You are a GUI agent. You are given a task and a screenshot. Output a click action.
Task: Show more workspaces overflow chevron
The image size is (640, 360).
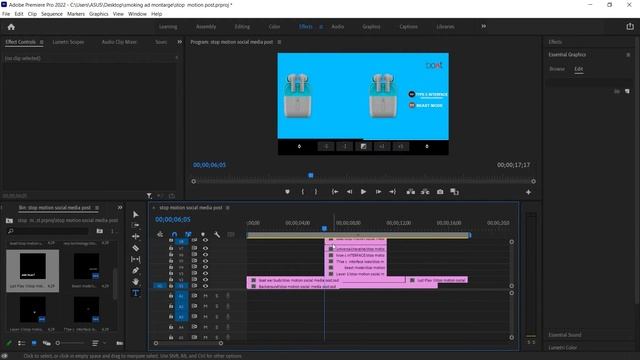click(483, 27)
